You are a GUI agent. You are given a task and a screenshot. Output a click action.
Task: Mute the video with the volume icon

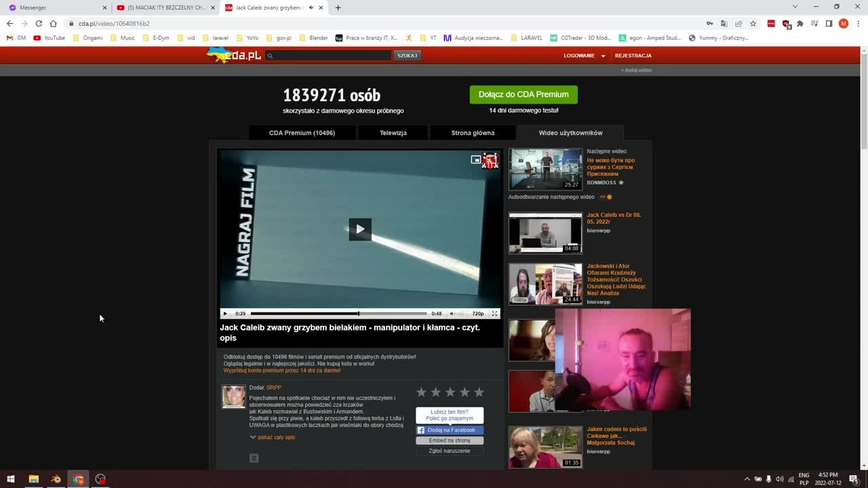tap(452, 314)
